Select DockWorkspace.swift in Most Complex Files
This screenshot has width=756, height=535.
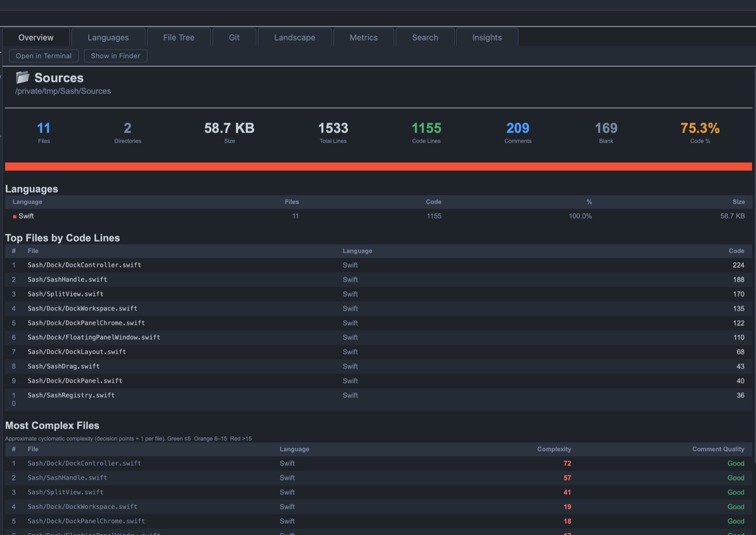tap(379, 507)
